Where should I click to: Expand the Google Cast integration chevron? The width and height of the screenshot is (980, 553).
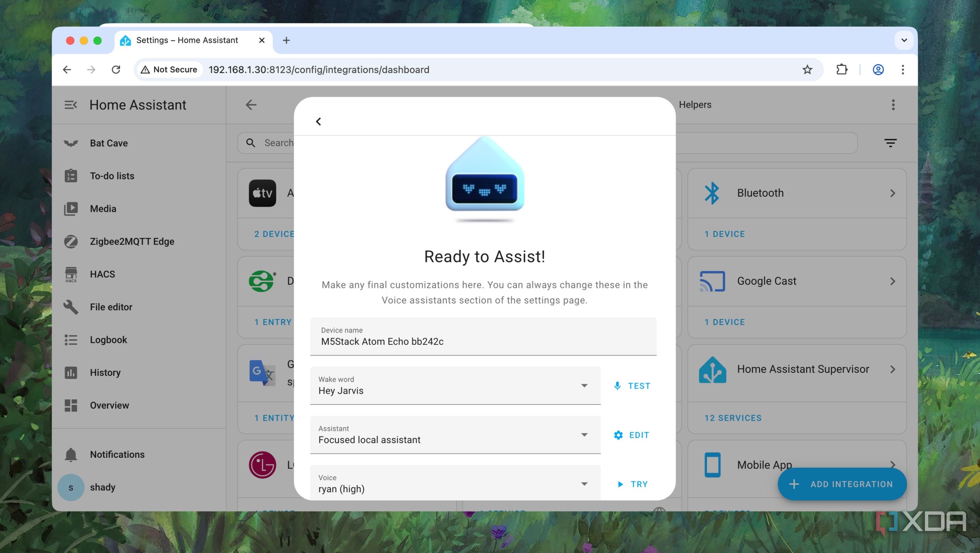click(x=892, y=281)
